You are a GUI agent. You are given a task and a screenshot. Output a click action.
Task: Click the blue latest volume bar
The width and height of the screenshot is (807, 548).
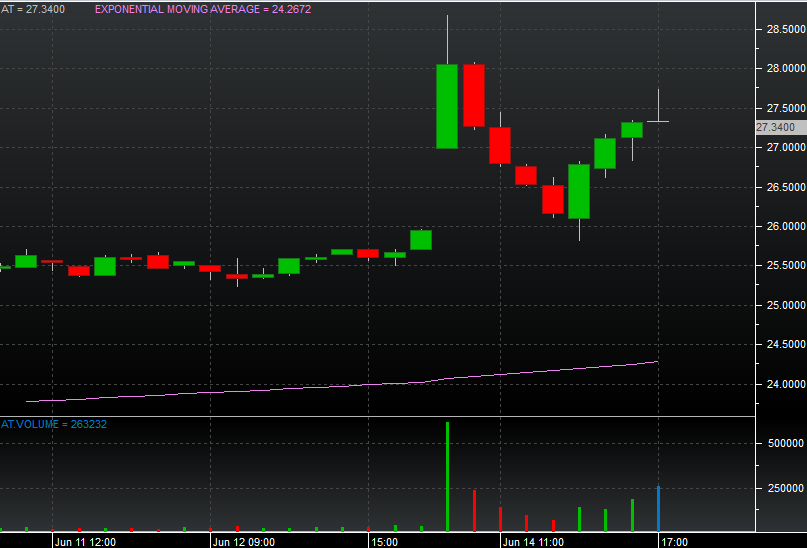(x=658, y=509)
